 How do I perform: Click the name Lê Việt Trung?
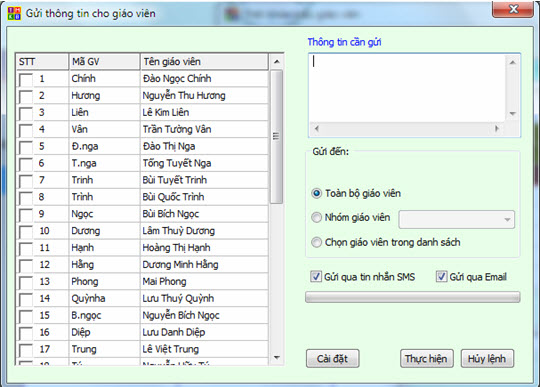coord(170,349)
